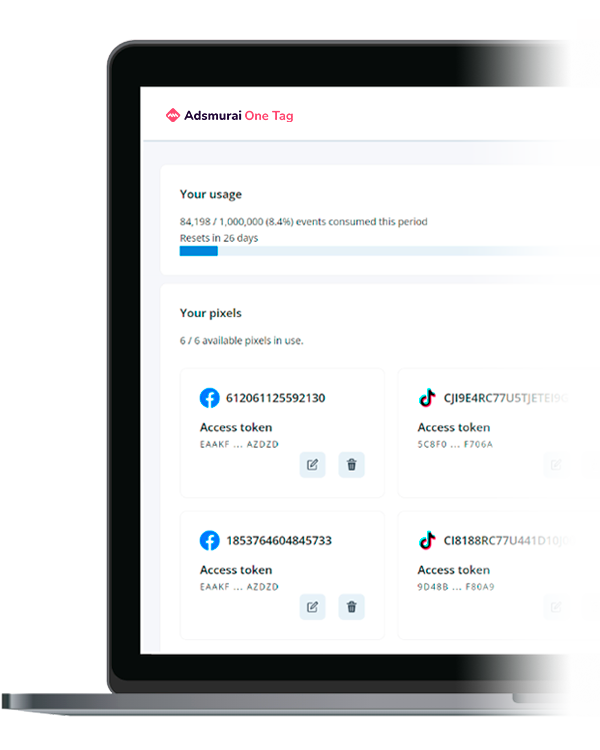Click '6 / 6 available pixels in use' text
The height and width of the screenshot is (750, 600).
pyautogui.click(x=242, y=341)
